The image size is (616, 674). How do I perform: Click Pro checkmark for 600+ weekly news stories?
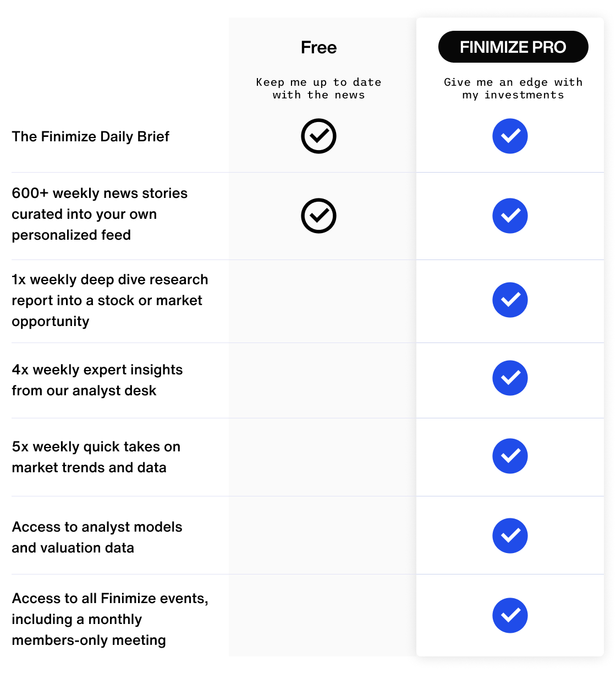510,216
